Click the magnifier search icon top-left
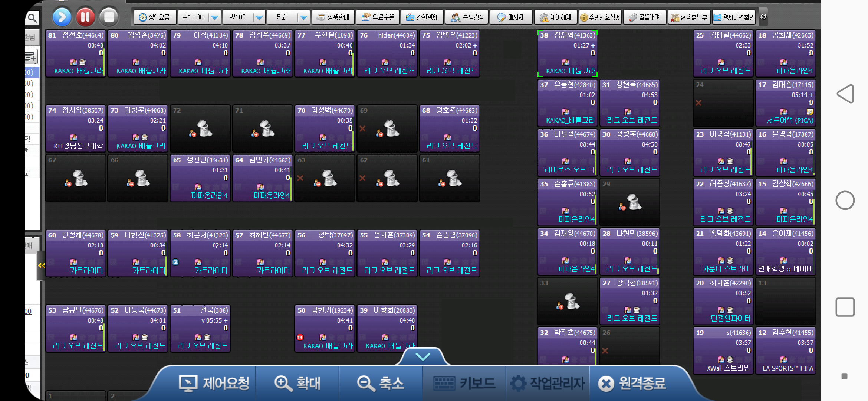Screen dimensions: 868x401 (32, 17)
